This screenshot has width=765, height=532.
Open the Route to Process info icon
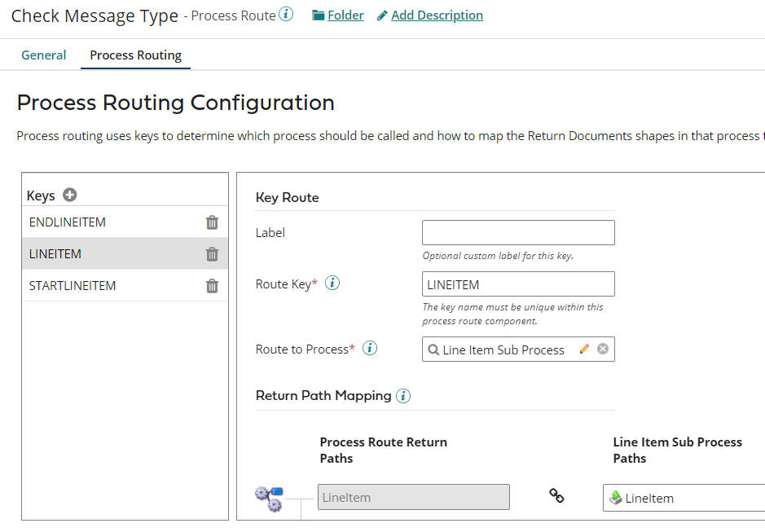370,349
